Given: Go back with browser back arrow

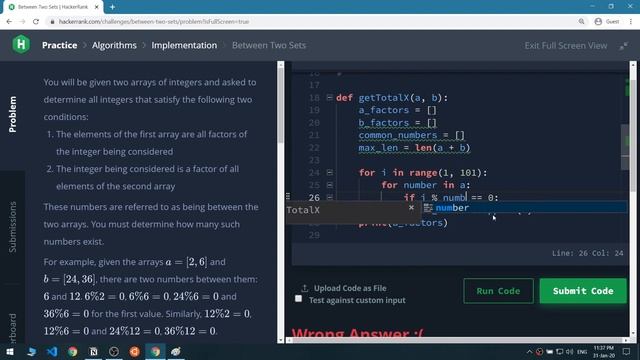Looking at the screenshot, I should click(x=9, y=22).
